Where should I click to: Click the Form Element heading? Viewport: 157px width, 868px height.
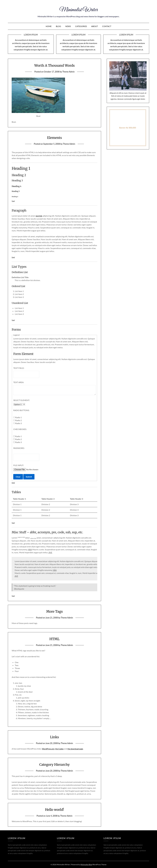(23, 354)
